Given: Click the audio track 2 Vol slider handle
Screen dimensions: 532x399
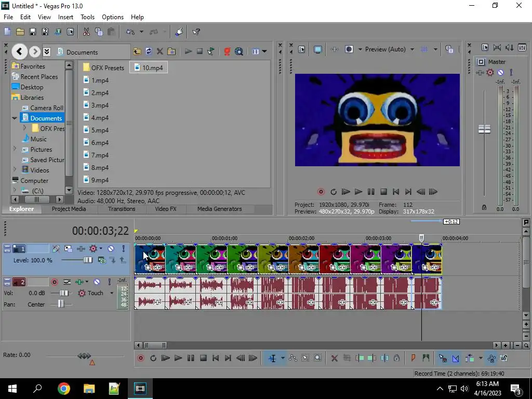Looking at the screenshot, I should (x=64, y=293).
